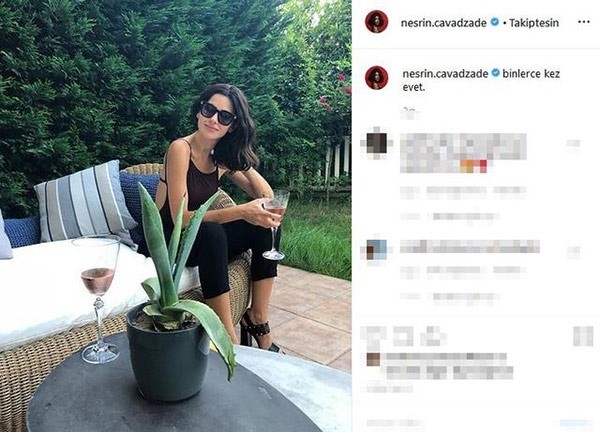Click the small avatar in the liked-by row
Image resolution: width=600 pixels, height=432 pixels.
pyautogui.click(x=373, y=359)
